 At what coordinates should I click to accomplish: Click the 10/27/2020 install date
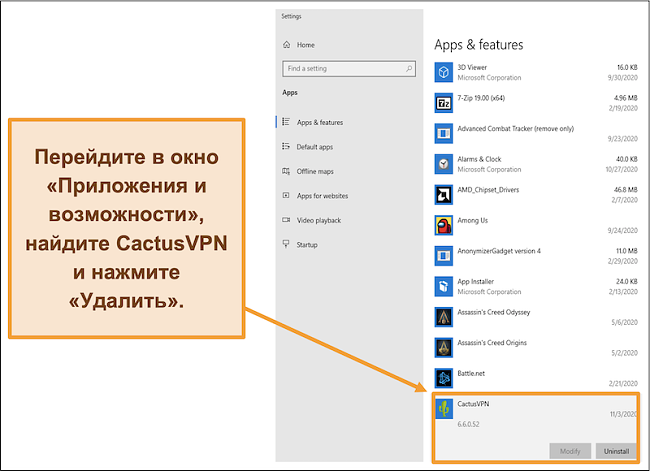(621, 169)
